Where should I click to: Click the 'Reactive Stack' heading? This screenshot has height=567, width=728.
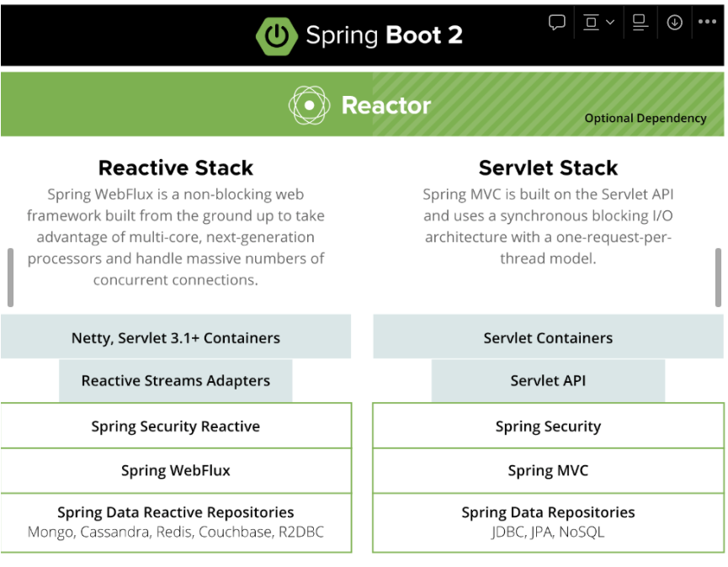(x=176, y=167)
